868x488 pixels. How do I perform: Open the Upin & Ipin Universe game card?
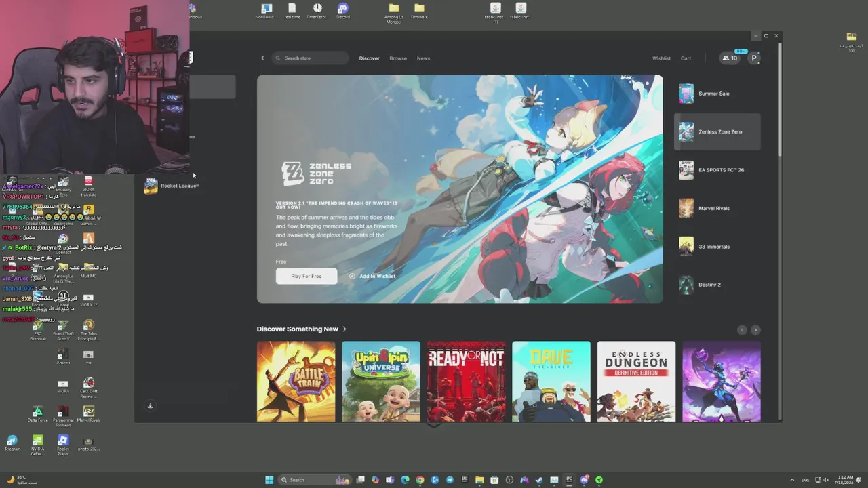pos(381,382)
